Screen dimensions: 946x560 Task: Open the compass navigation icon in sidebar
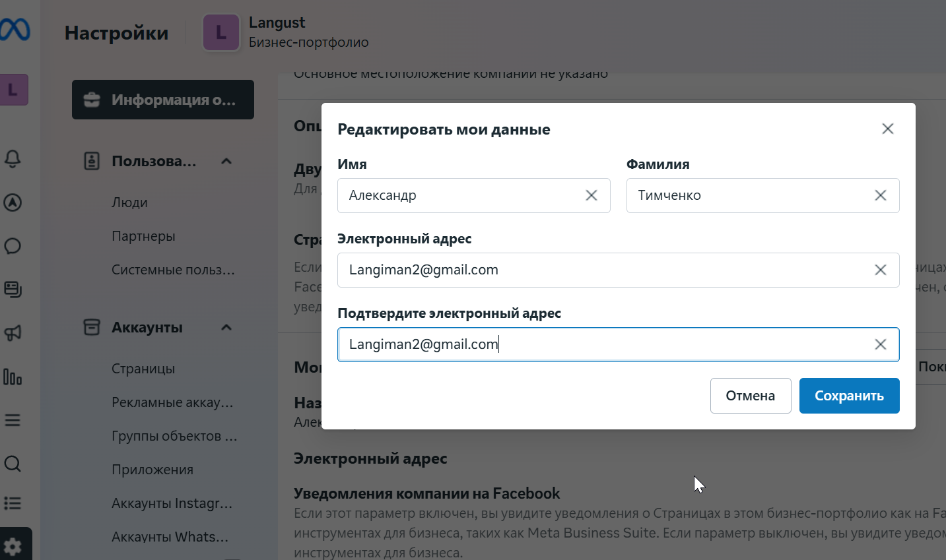(13, 202)
